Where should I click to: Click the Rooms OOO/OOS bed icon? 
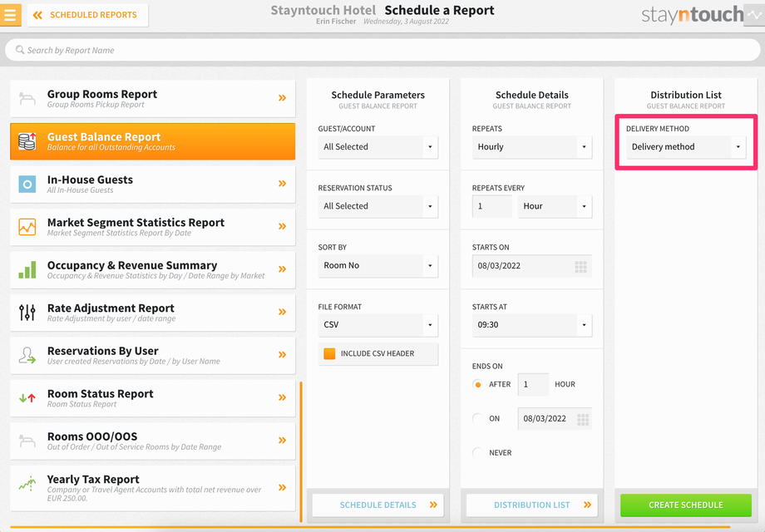(27, 441)
